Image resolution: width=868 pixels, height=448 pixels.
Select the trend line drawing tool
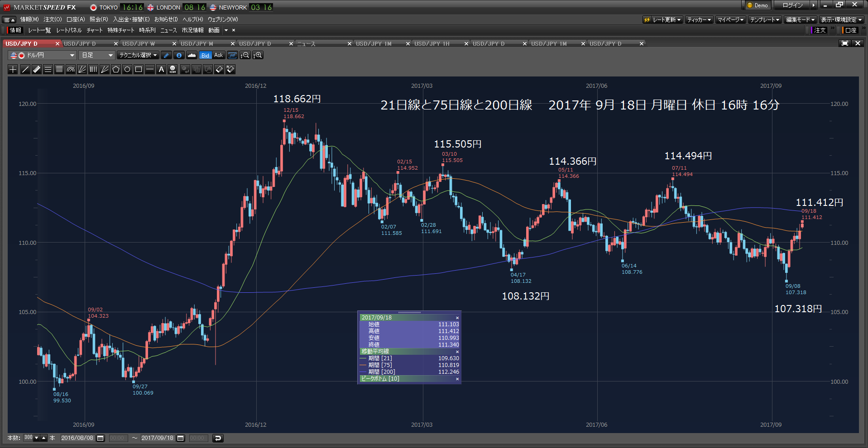pyautogui.click(x=25, y=69)
